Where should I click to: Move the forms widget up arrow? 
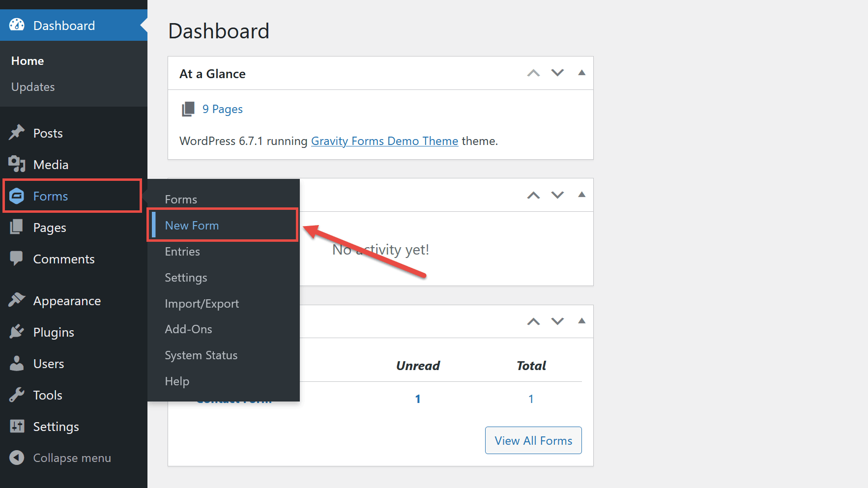tap(533, 322)
